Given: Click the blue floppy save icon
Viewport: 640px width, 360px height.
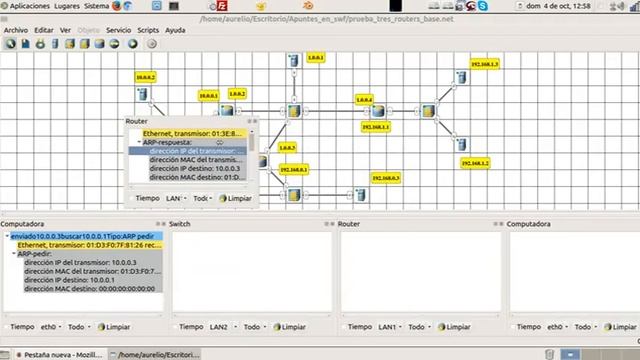Looking at the screenshot, I should point(25,44).
